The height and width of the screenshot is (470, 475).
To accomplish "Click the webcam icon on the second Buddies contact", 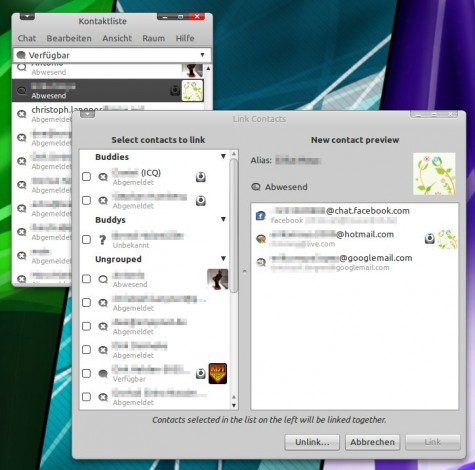I will pyautogui.click(x=200, y=200).
